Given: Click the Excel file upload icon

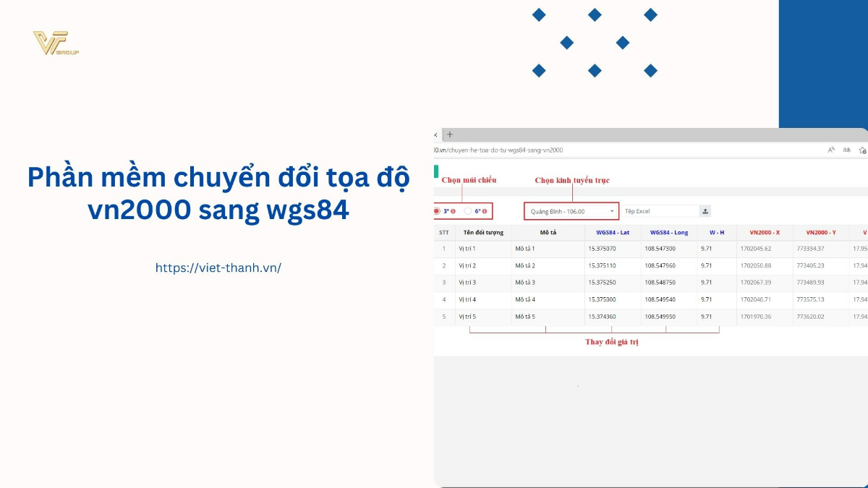Looking at the screenshot, I should [x=705, y=211].
